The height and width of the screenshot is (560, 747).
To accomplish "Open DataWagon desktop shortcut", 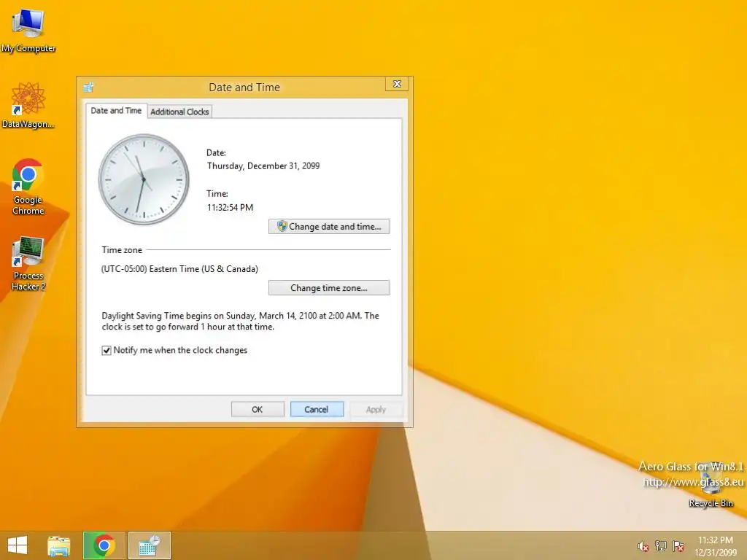I will click(x=28, y=105).
